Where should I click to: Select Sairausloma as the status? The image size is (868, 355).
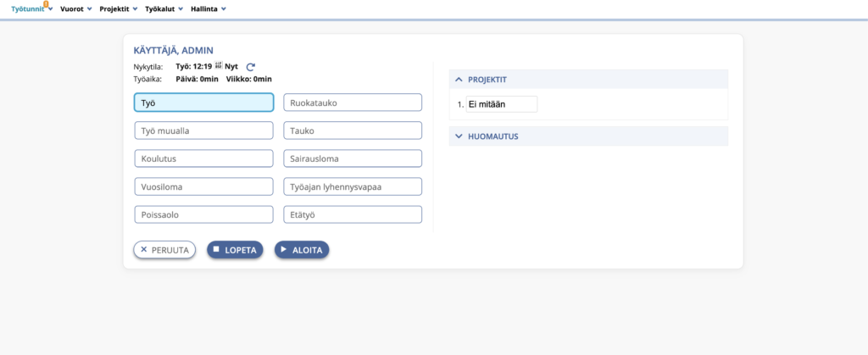tap(352, 158)
